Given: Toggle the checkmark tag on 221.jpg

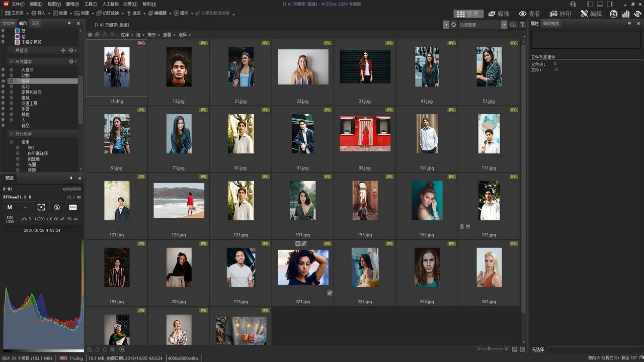Looking at the screenshot, I should [330, 293].
